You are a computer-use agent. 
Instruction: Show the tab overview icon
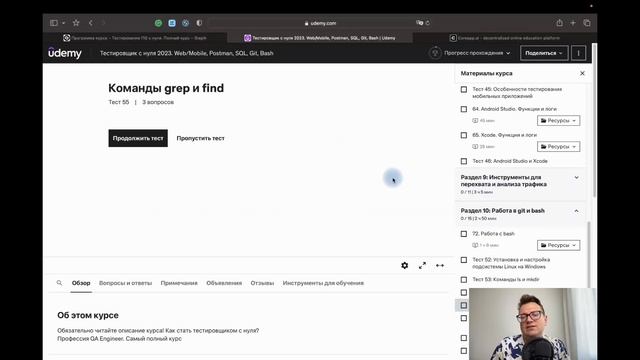point(587,23)
